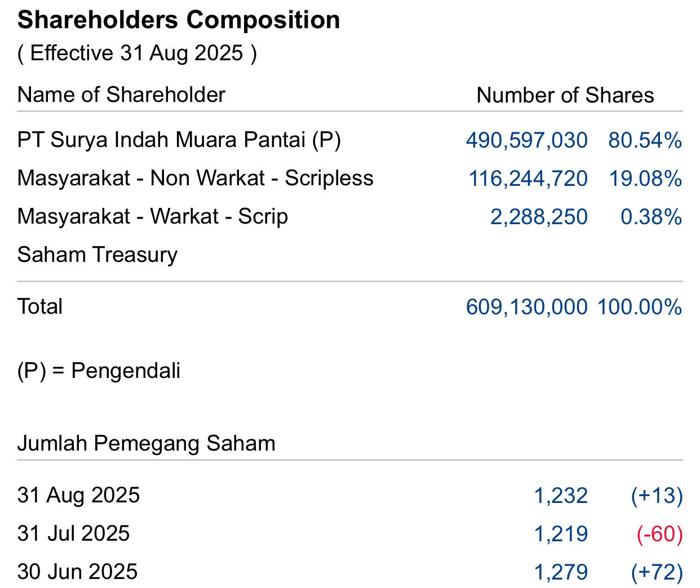Click the Name of Shareholder column header
Image resolution: width=700 pixels, height=588 pixels.
[x=121, y=95]
